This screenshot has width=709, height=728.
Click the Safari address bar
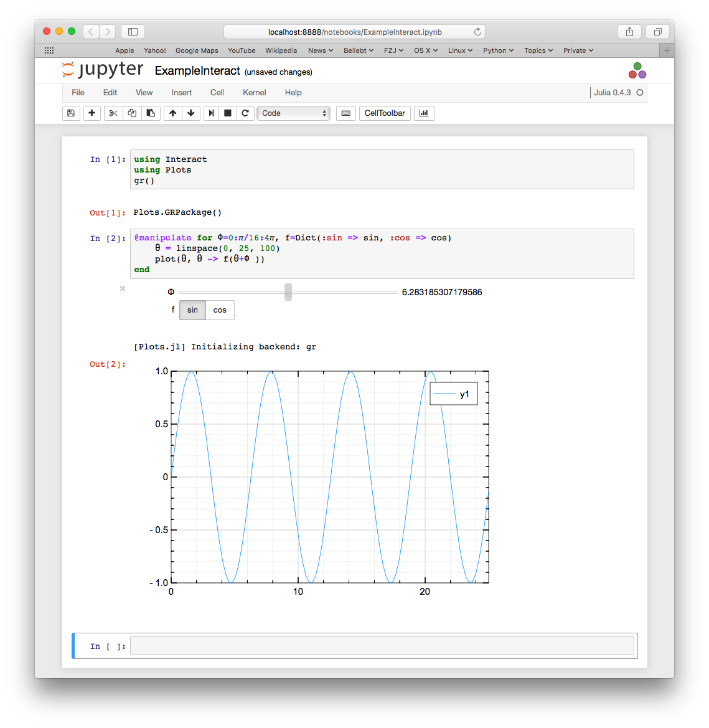point(355,32)
